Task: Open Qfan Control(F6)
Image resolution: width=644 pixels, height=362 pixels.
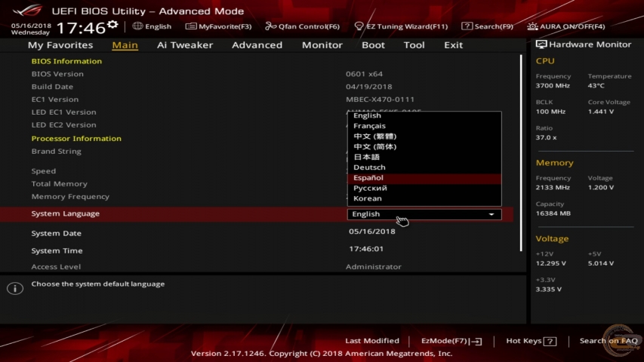Action: point(302,26)
